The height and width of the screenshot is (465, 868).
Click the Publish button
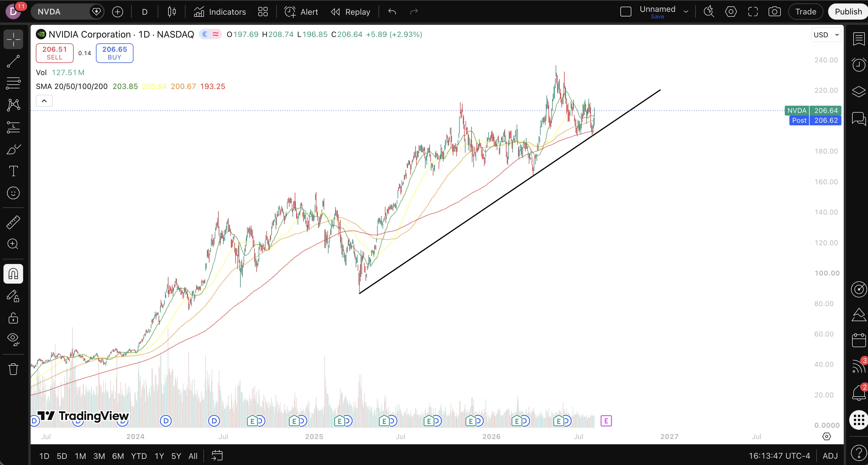click(848, 12)
